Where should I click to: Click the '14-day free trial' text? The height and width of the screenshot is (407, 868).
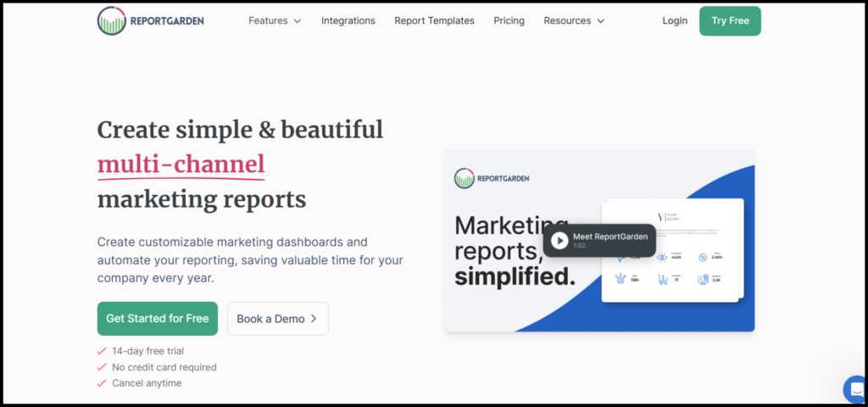pos(147,351)
